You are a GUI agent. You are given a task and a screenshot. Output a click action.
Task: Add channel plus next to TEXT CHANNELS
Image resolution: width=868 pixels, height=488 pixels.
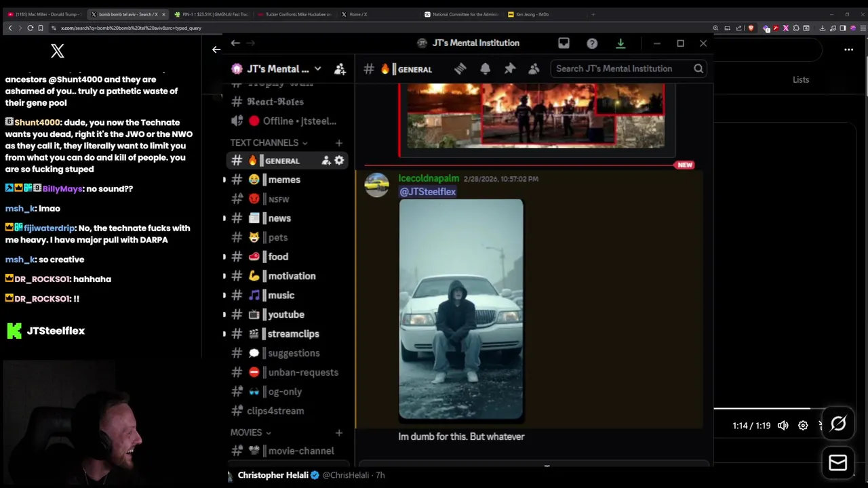pyautogui.click(x=338, y=142)
